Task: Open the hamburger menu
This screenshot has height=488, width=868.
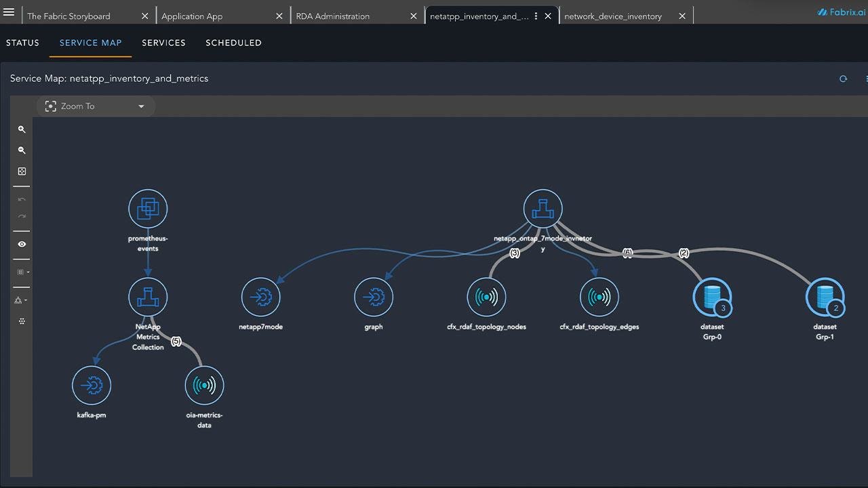Action: 9,12
